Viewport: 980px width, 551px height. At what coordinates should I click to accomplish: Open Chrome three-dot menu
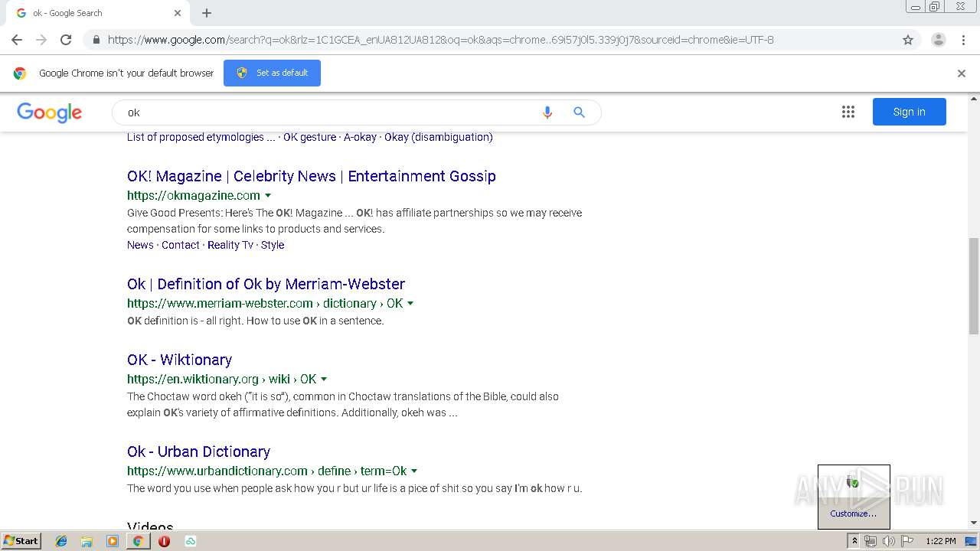point(963,40)
